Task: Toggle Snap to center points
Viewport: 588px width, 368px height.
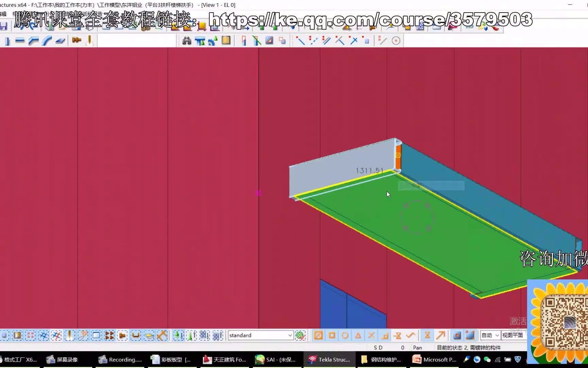Action: pos(345,336)
